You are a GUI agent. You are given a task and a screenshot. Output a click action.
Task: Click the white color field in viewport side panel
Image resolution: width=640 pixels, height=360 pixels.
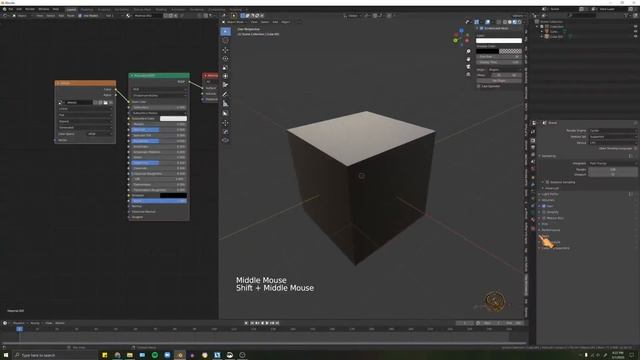tap(499, 40)
